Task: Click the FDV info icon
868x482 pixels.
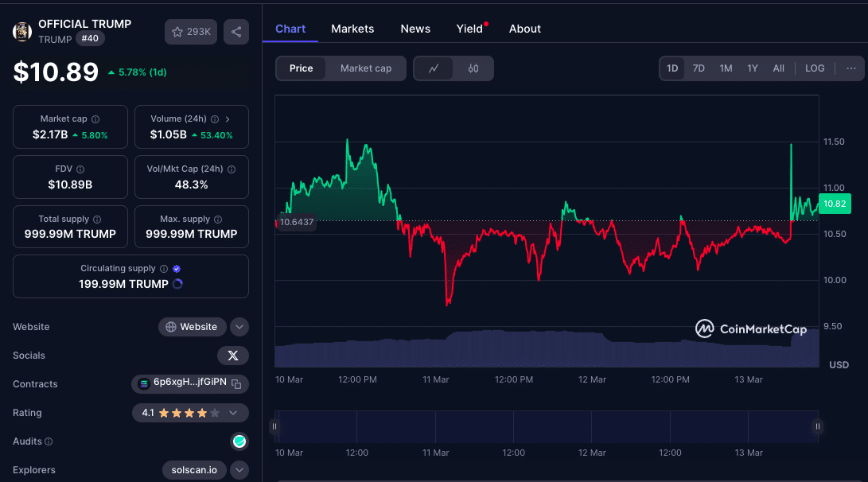Action: [80, 169]
